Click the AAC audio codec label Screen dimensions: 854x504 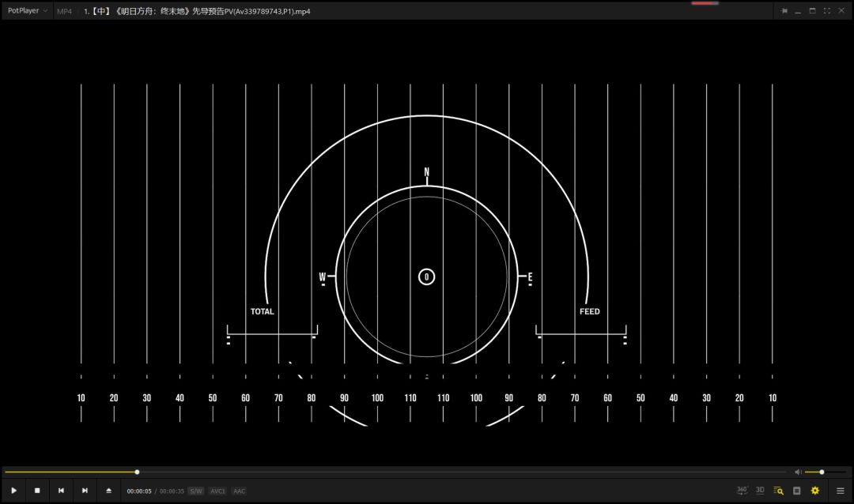239,491
